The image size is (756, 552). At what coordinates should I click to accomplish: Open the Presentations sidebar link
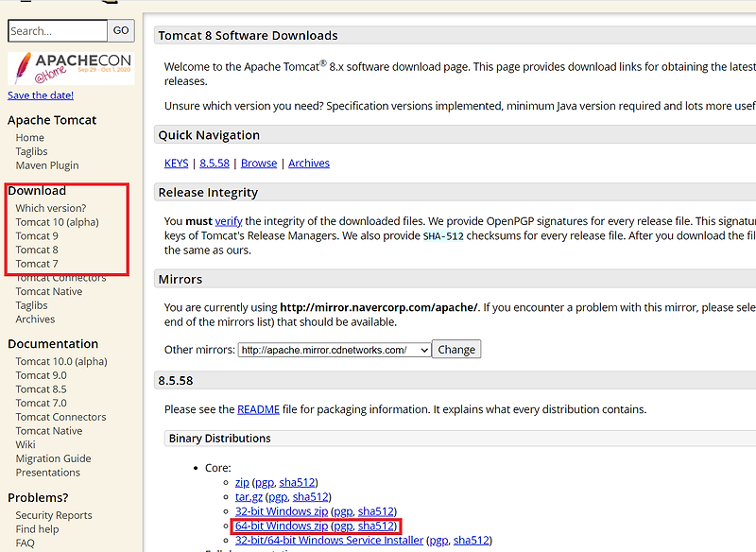pos(48,473)
